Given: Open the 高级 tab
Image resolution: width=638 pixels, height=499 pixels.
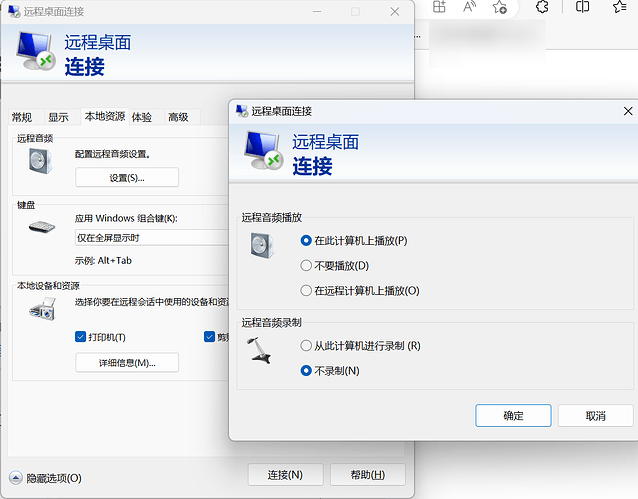Looking at the screenshot, I should (x=178, y=117).
